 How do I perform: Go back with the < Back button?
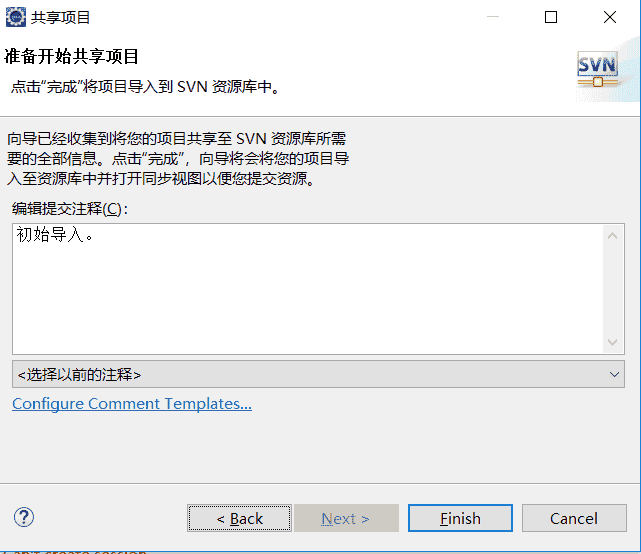240,518
